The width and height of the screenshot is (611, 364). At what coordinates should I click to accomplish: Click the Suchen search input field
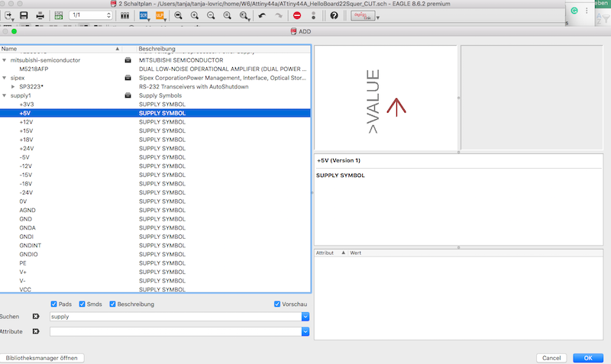coord(176,317)
